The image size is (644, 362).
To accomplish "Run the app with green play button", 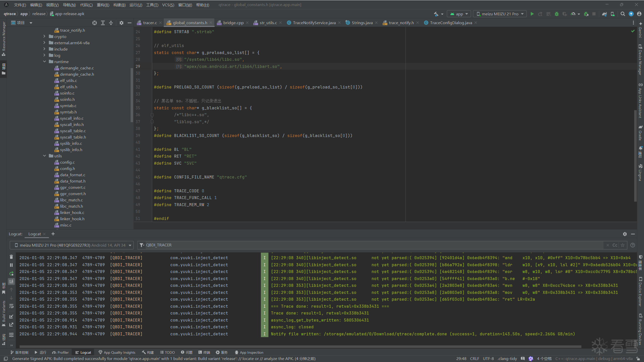I will coord(532,14).
